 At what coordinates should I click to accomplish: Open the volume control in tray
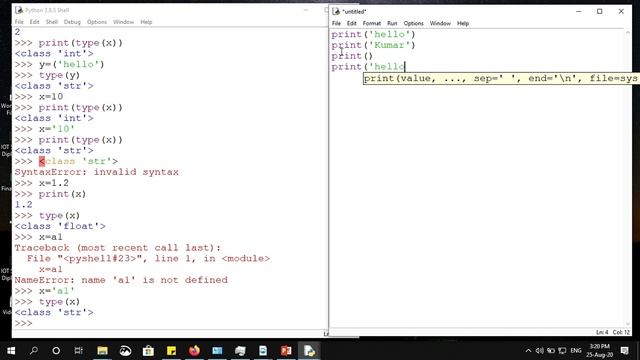click(x=540, y=351)
